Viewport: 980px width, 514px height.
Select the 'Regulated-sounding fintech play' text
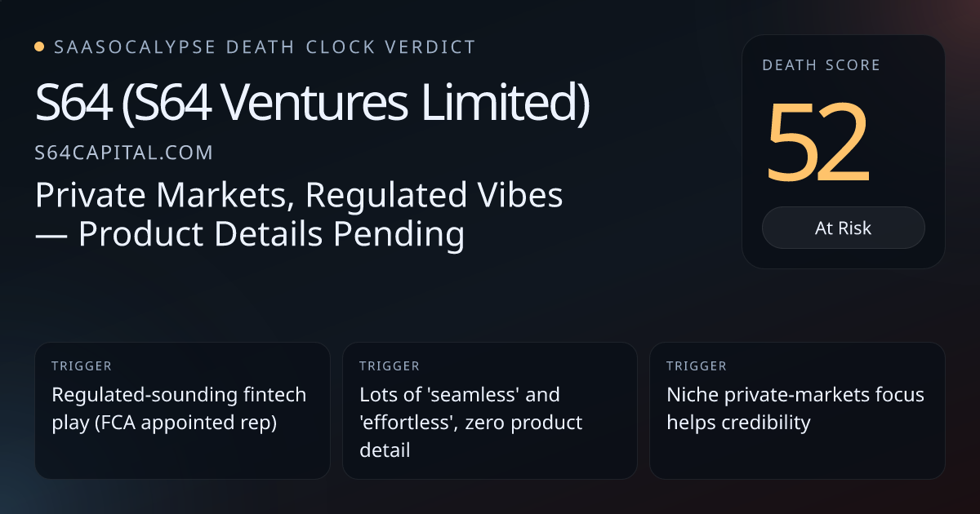tap(179, 395)
